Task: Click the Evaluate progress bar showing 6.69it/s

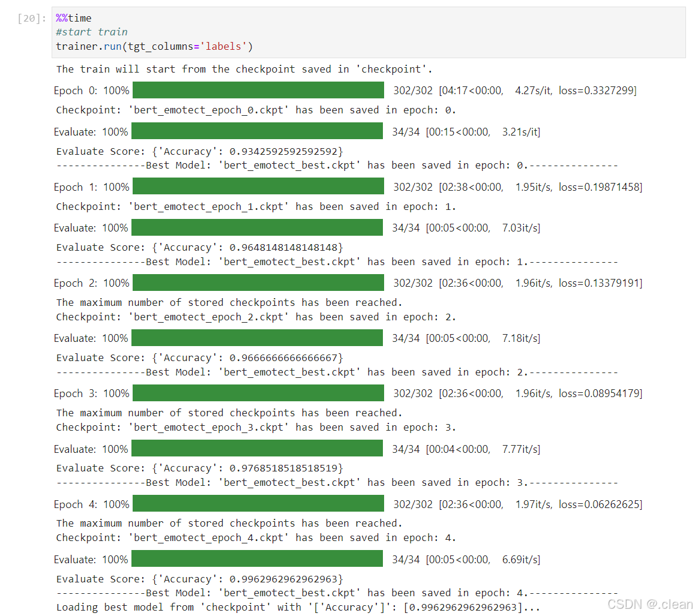Action: point(257,559)
